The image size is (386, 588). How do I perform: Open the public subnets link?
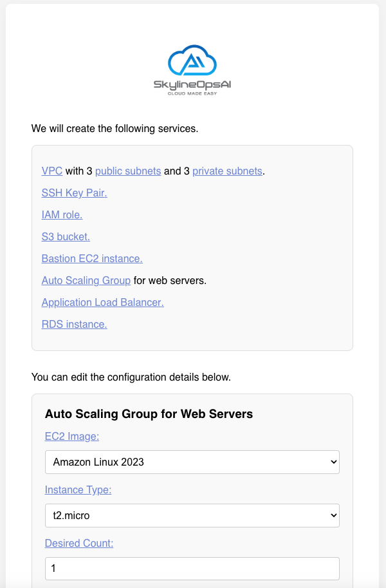[128, 171]
